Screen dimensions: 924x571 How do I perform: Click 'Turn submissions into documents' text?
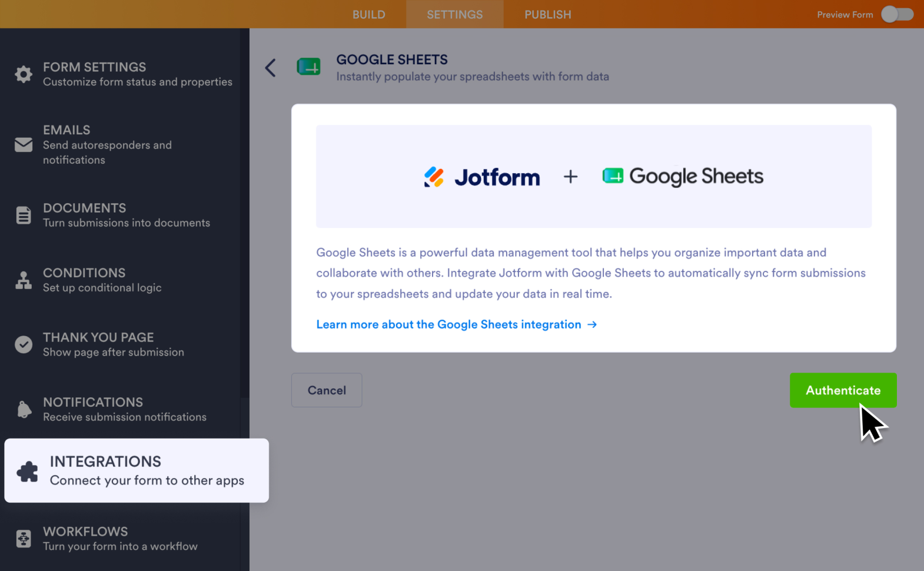pyautogui.click(x=127, y=223)
